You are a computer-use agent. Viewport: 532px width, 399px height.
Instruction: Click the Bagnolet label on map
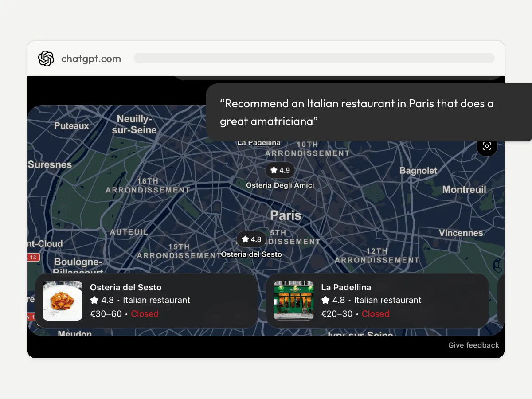point(418,171)
